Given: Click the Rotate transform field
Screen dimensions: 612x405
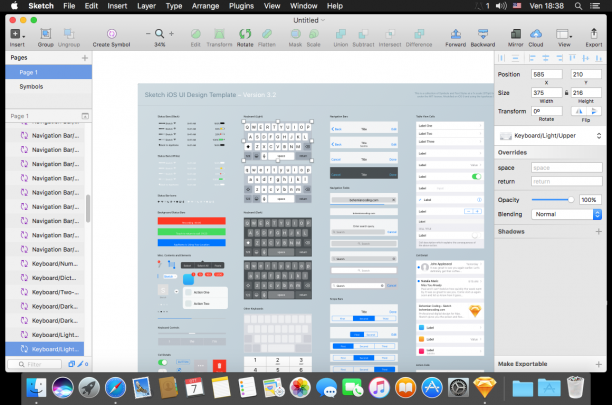Looking at the screenshot, I should point(546,111).
